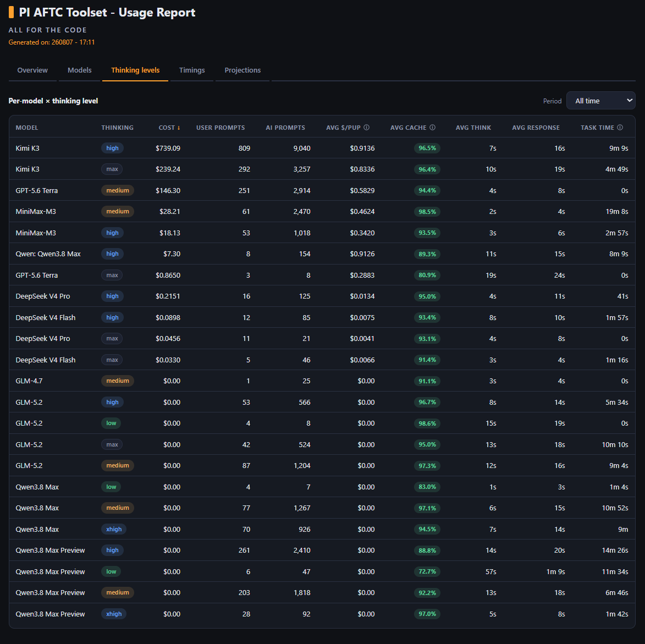Sort by AVG THINK column header
The height and width of the screenshot is (644, 645).
coord(473,128)
